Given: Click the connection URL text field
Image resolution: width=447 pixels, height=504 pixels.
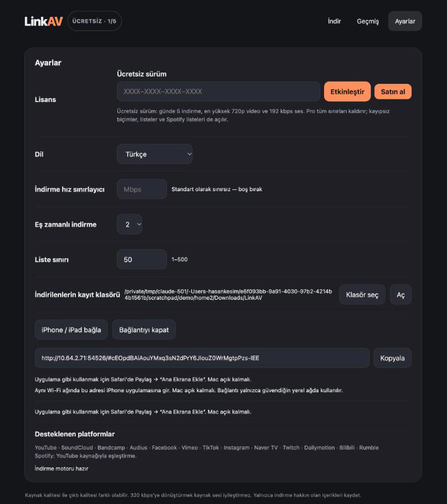Looking at the screenshot, I should (x=202, y=358).
